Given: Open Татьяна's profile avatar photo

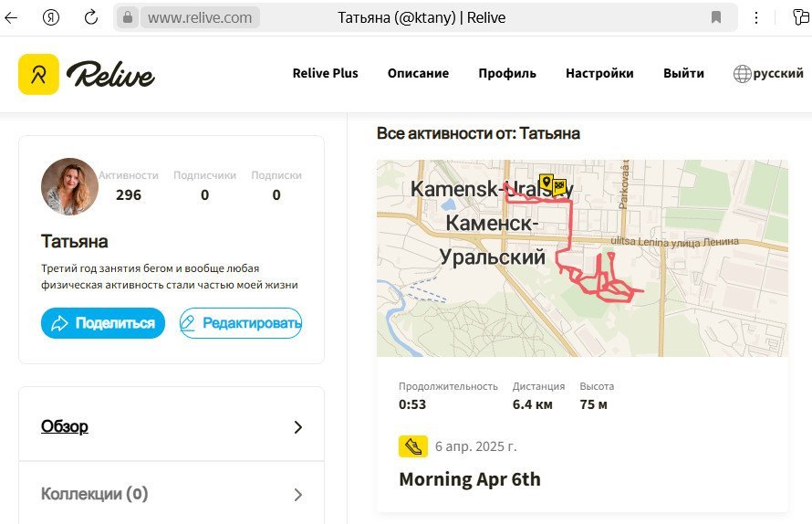Looking at the screenshot, I should point(70,186).
